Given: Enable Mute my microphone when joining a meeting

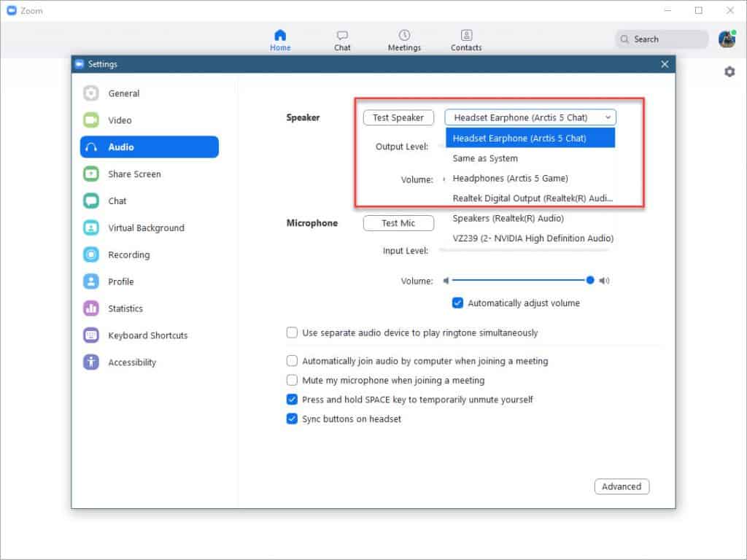Looking at the screenshot, I should click(x=292, y=380).
